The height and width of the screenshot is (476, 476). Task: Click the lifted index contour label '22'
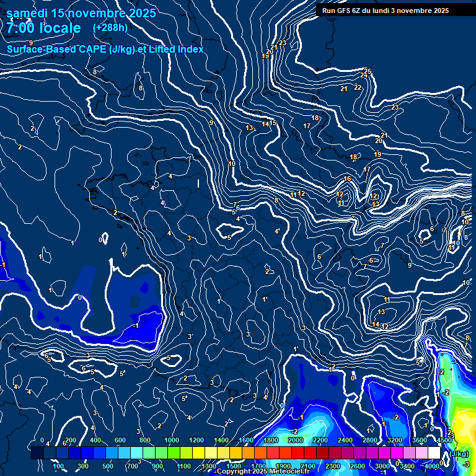tap(358, 87)
